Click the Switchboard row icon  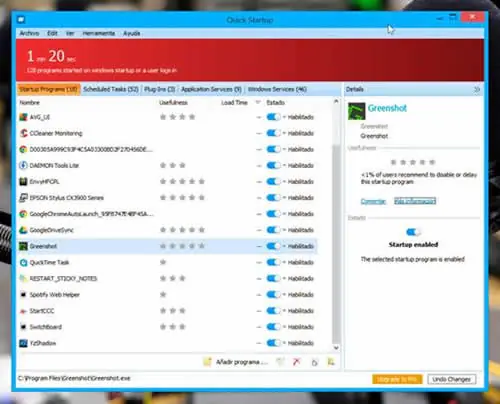click(x=23, y=327)
